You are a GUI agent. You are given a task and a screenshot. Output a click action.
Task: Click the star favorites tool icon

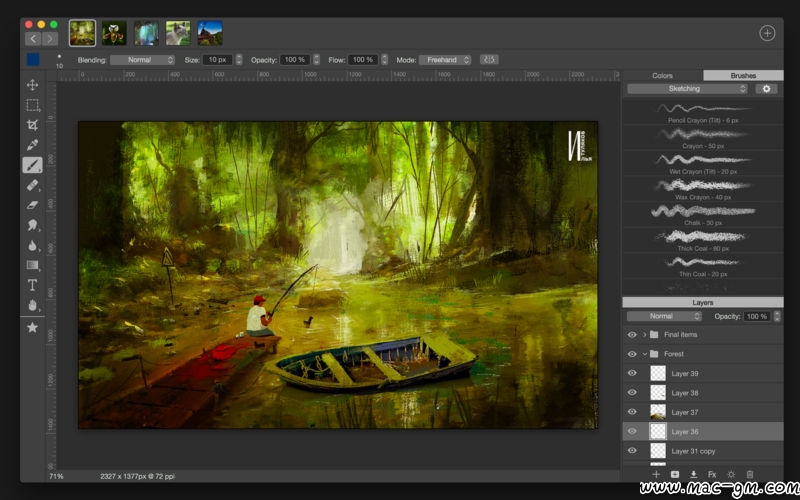click(33, 328)
